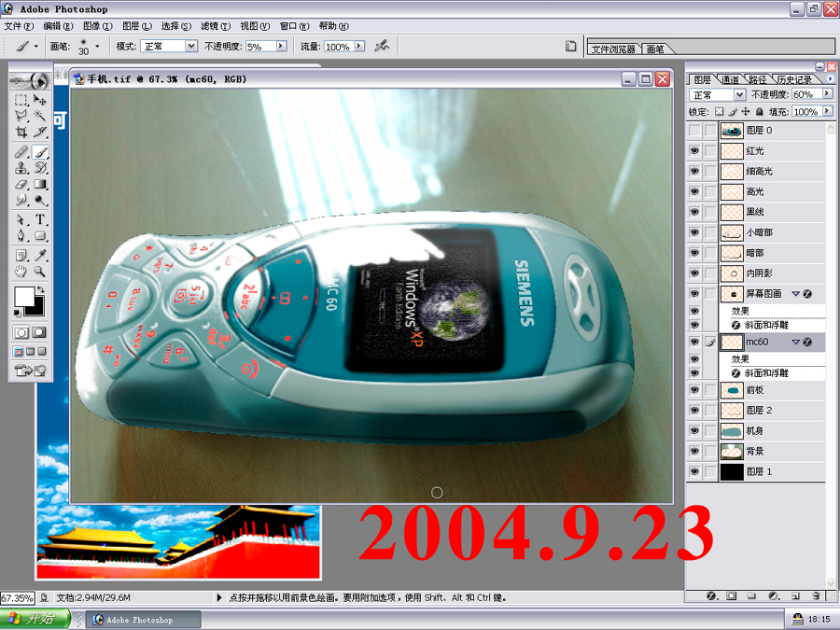Select the Gradient tool
The width and height of the screenshot is (840, 630).
39,184
